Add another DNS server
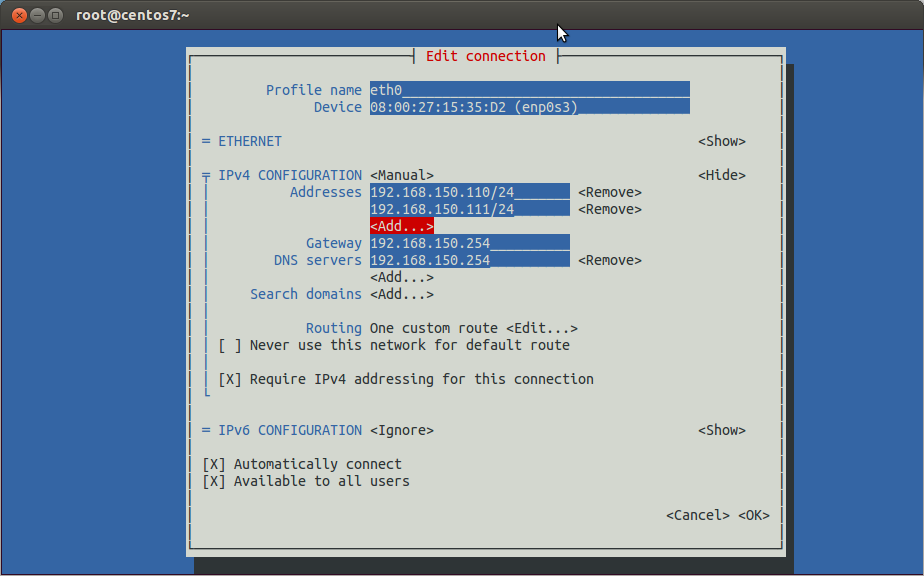 (402, 277)
